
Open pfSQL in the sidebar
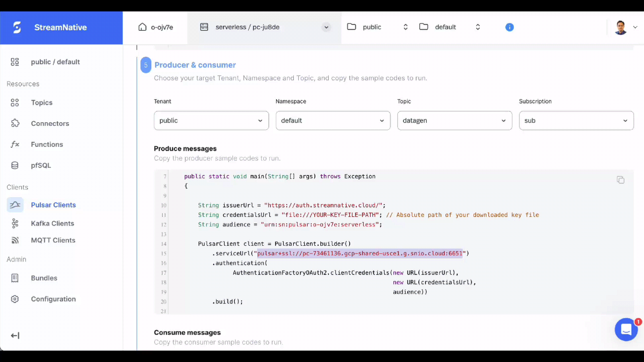pos(41,166)
